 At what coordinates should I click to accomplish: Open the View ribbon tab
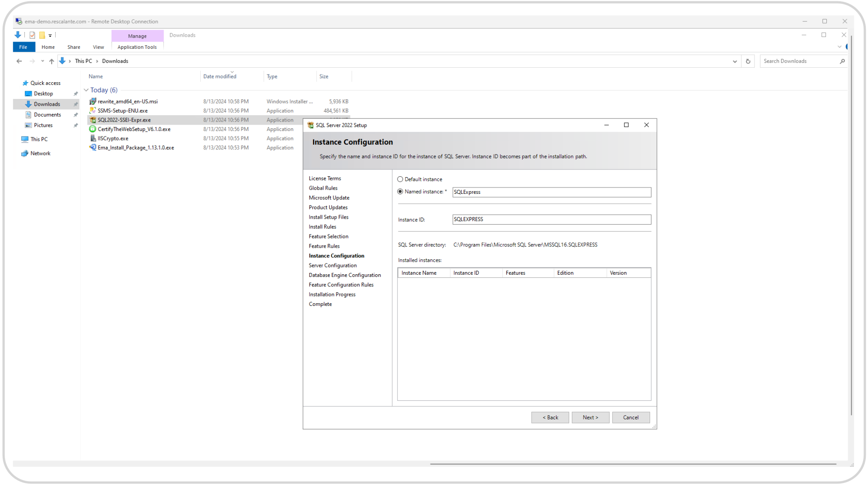(x=98, y=47)
